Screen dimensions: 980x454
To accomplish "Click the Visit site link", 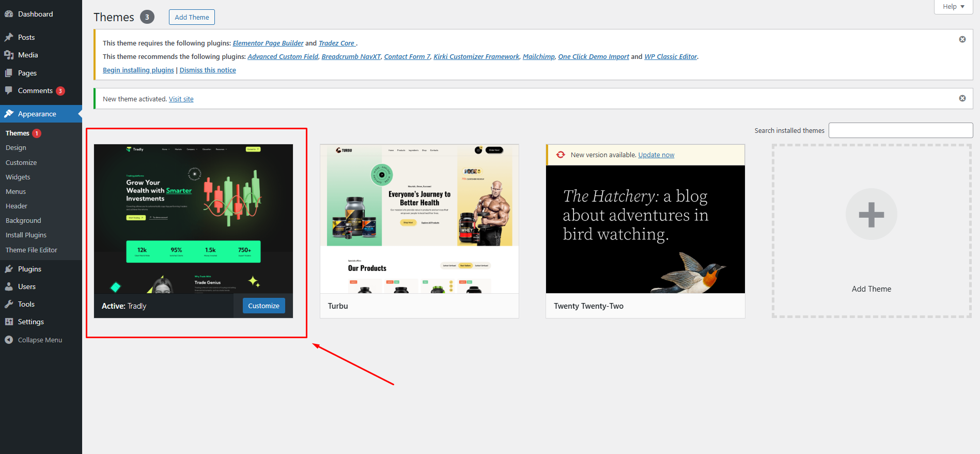I will pos(181,99).
